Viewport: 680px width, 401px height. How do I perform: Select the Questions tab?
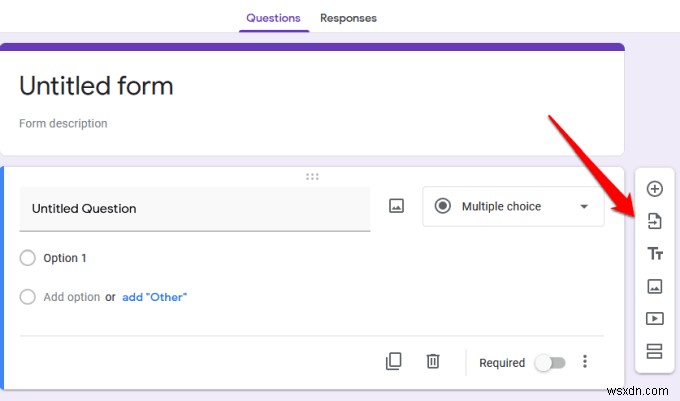pyautogui.click(x=273, y=18)
